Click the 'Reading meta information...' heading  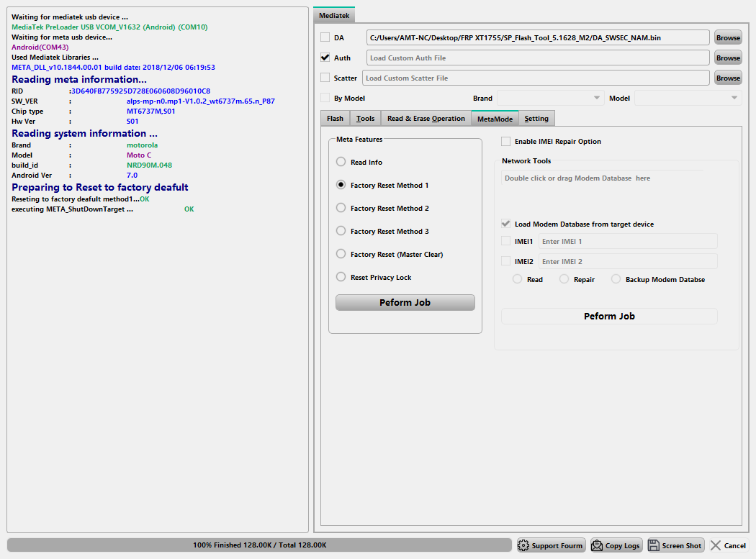click(79, 80)
